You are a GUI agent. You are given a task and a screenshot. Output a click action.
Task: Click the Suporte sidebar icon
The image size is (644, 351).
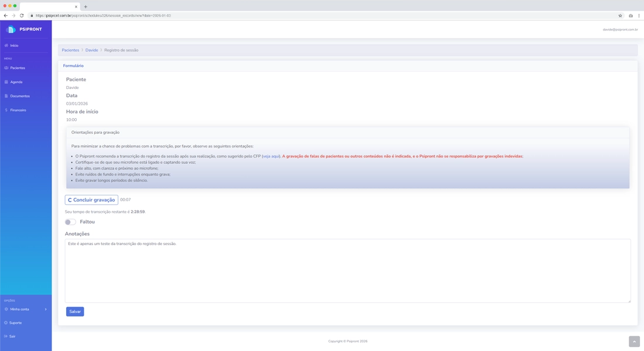click(x=6, y=323)
